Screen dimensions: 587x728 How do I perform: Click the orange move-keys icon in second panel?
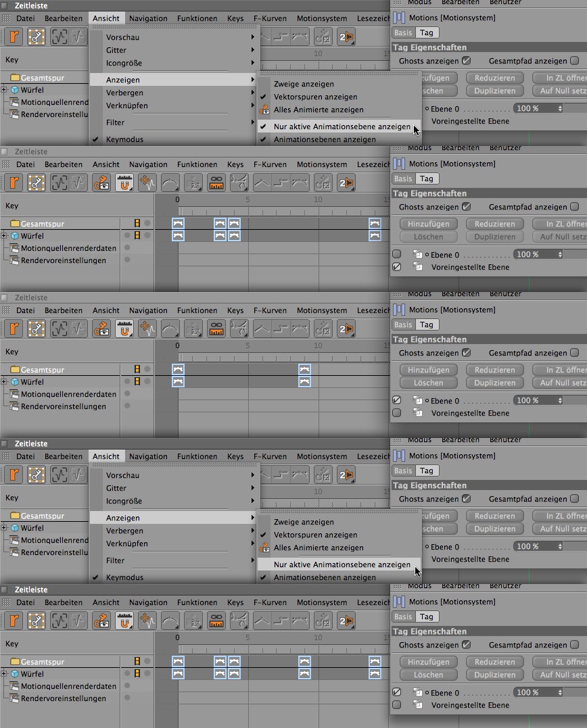[147, 183]
